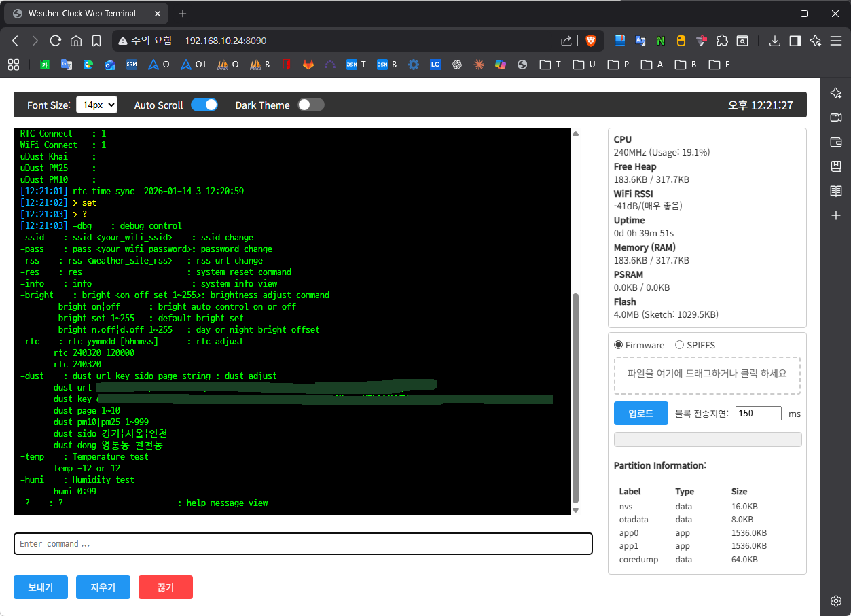The width and height of the screenshot is (851, 616).
Task: Enable the Dark Theme toggle
Action: pyautogui.click(x=310, y=105)
